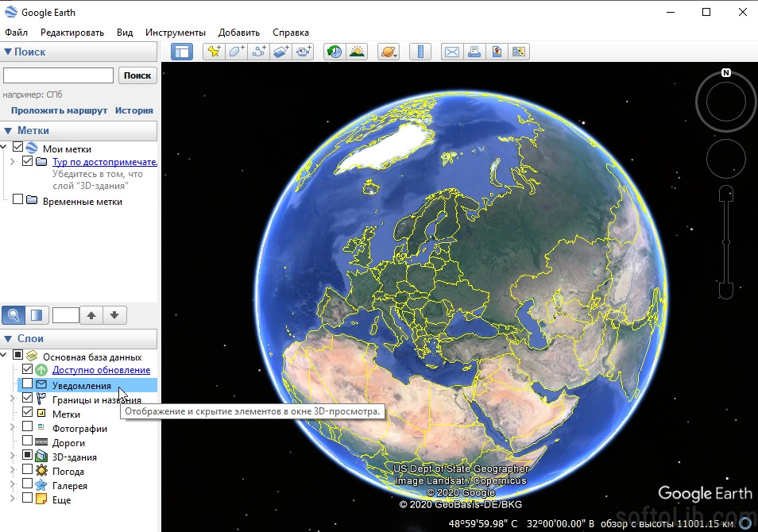Click the flag icon beside Границы и названия
Viewport: 758px width, 532px height.
41,399
